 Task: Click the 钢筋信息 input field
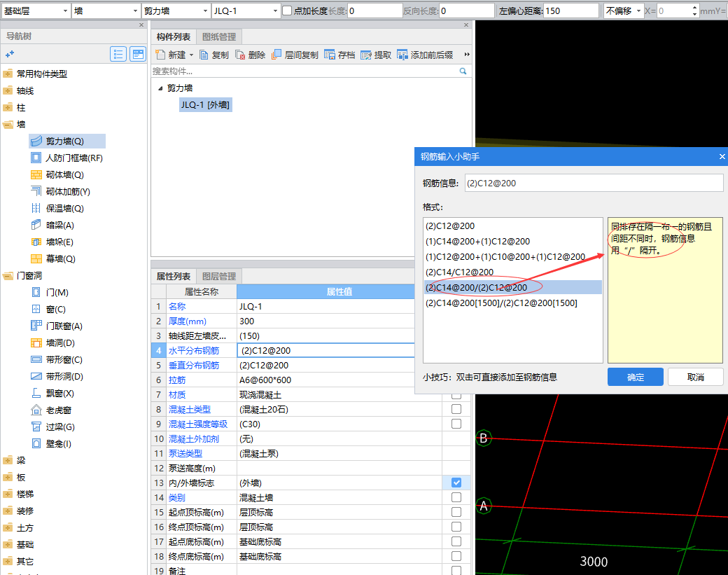coord(594,183)
